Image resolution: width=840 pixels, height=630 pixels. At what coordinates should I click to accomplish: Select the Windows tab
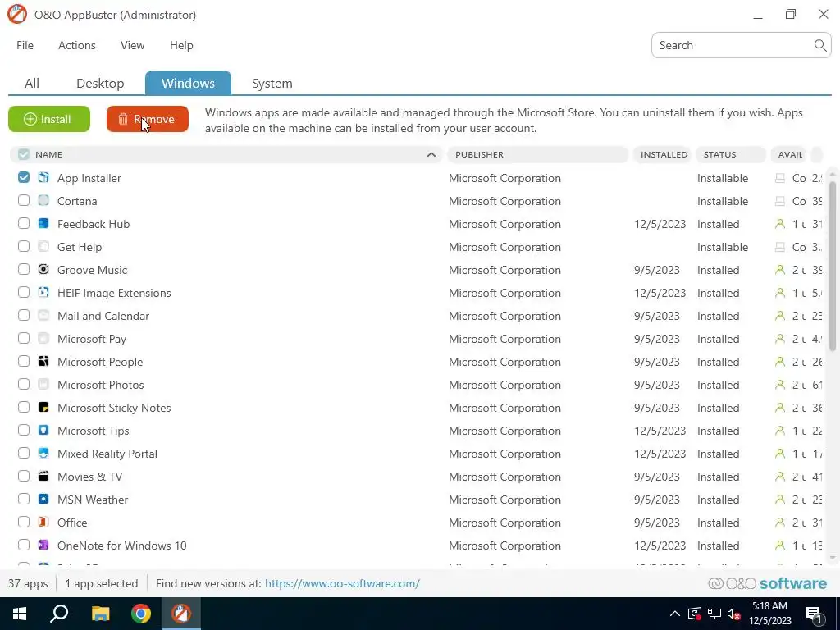point(188,83)
